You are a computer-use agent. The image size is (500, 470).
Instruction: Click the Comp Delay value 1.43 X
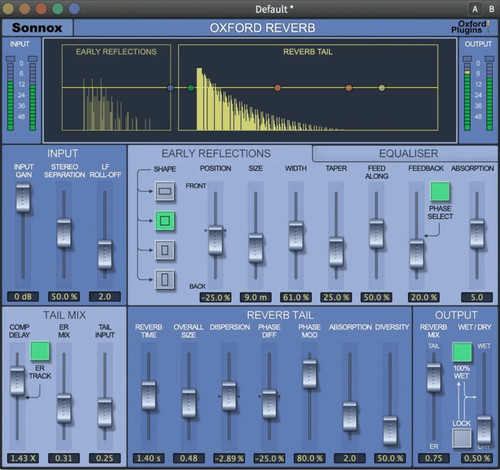pos(23,458)
